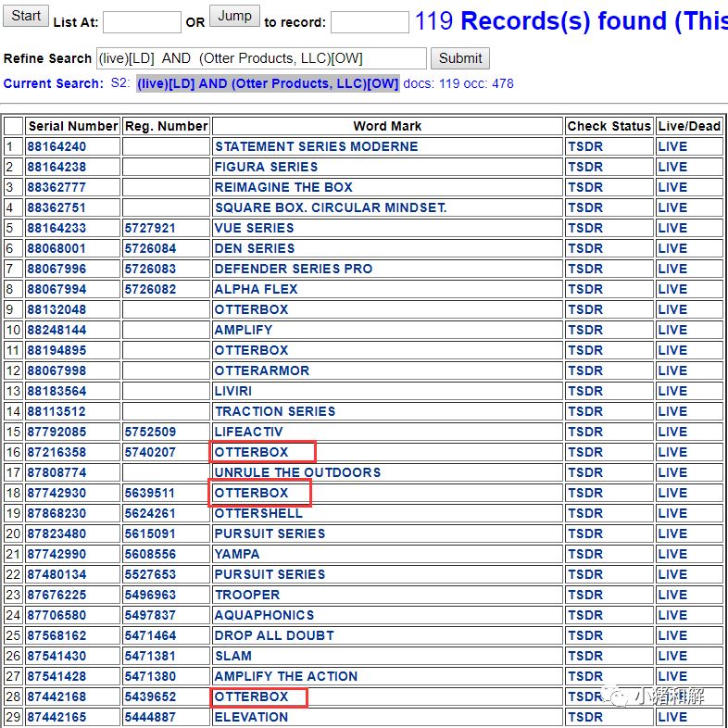Open YAMPA word mark
The height and width of the screenshot is (728, 728).
click(x=237, y=555)
